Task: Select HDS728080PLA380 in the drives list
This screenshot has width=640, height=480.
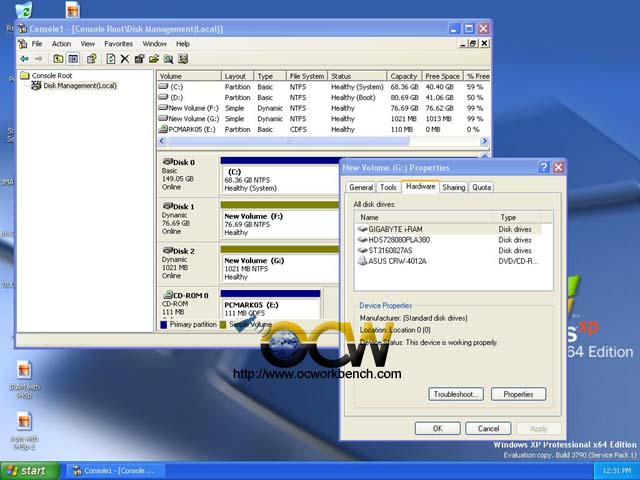Action: pos(448,240)
